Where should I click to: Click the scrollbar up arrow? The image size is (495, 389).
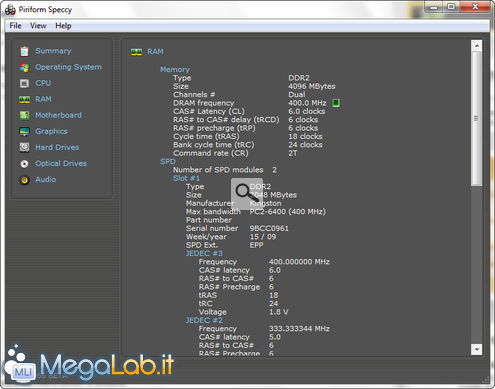pyautogui.click(x=477, y=45)
